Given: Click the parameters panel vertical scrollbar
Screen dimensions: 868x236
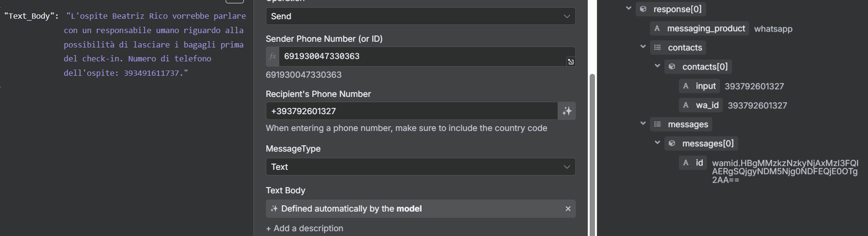Looking at the screenshot, I should [592, 153].
